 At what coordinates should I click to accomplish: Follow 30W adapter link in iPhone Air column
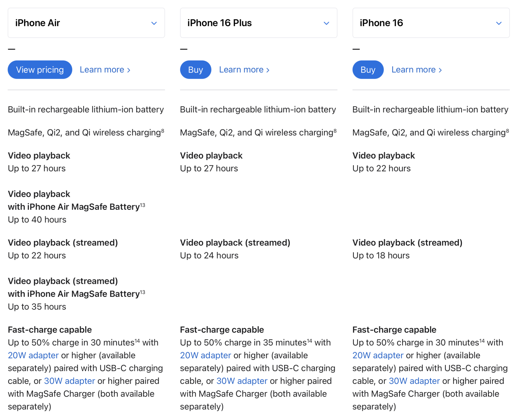[70, 381]
